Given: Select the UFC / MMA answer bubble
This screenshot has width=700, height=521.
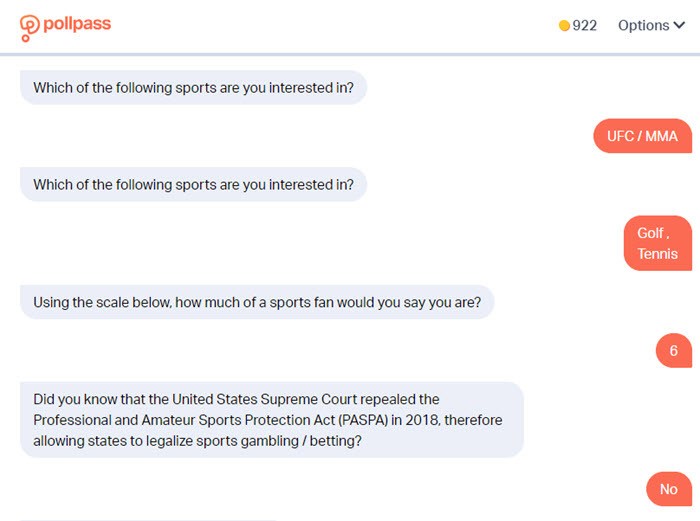Looking at the screenshot, I should click(x=642, y=136).
